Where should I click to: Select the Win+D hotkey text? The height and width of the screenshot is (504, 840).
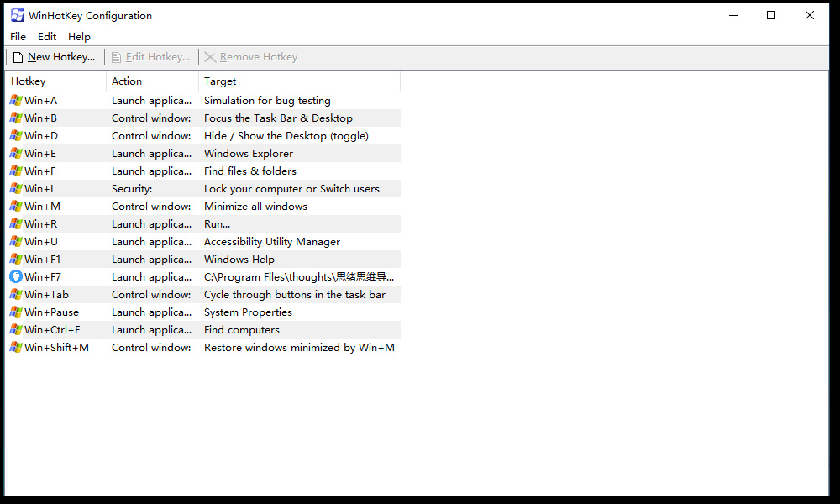point(41,135)
